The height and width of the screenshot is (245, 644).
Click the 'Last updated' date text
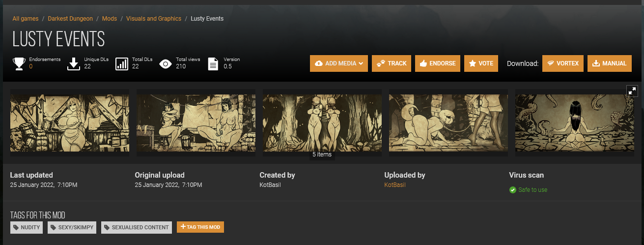point(44,185)
